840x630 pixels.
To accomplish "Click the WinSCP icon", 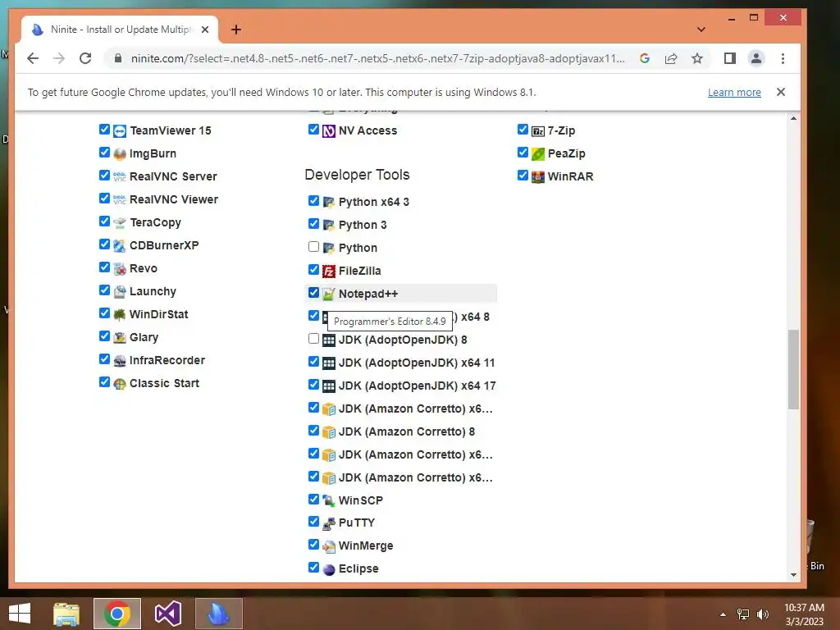I will point(329,500).
